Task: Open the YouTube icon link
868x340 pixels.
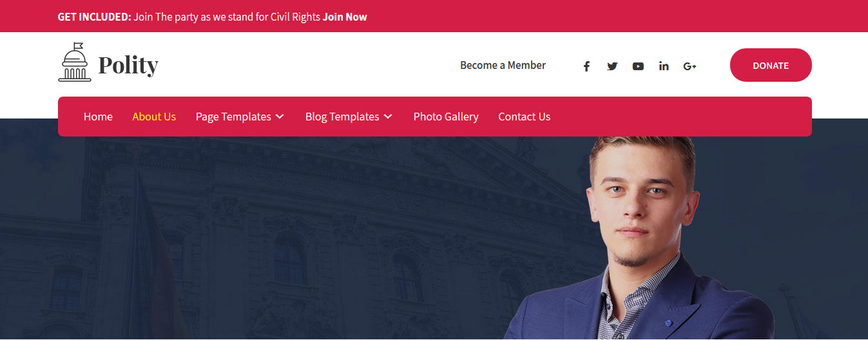Action: 638,66
